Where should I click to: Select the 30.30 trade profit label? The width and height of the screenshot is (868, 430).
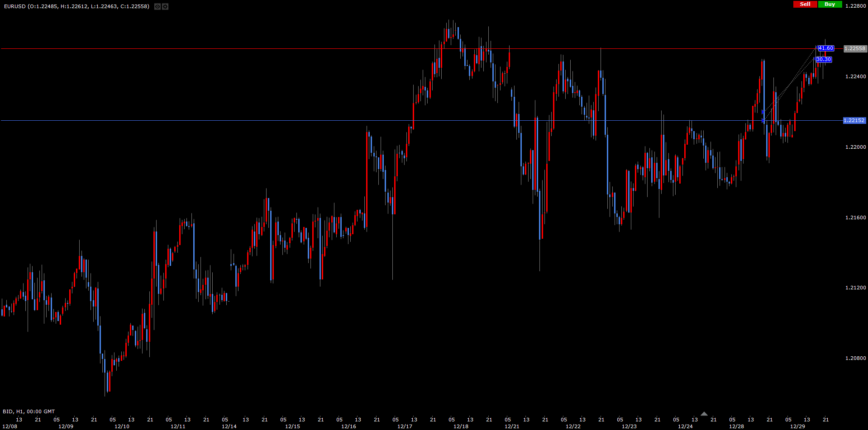[823, 60]
